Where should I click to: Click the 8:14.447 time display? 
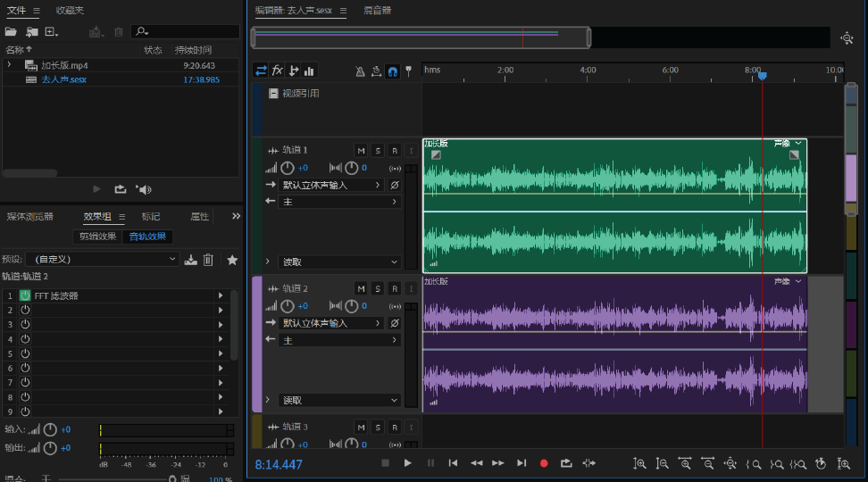pyautogui.click(x=279, y=465)
